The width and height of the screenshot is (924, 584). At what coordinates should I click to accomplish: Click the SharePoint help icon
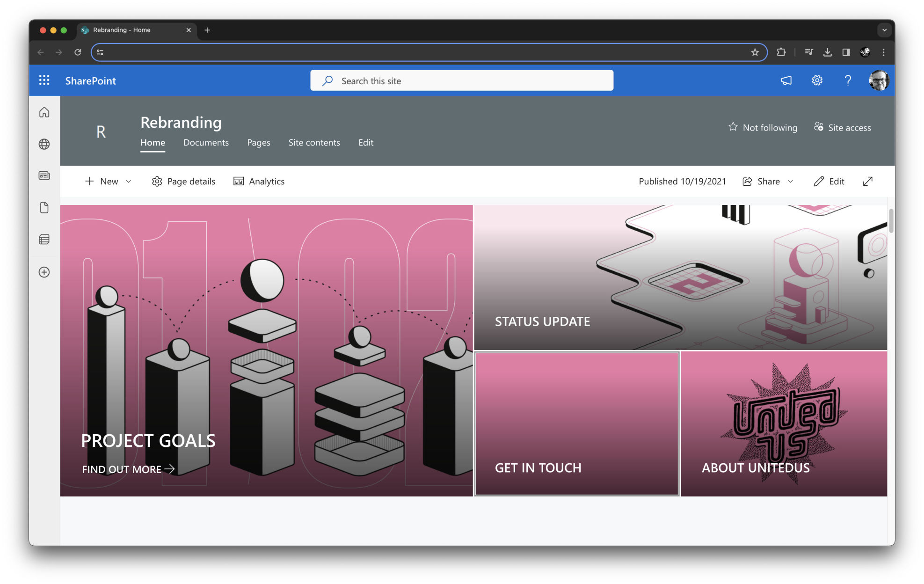(847, 81)
